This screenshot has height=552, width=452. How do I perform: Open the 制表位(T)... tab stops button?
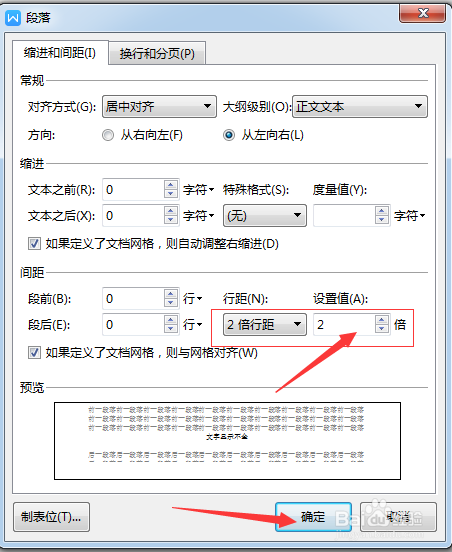tap(51, 517)
